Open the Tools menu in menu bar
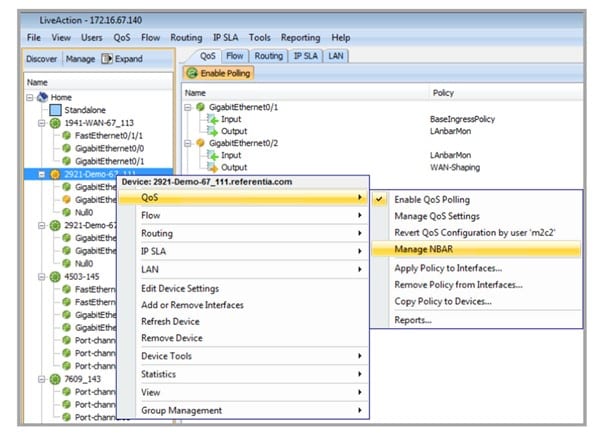This screenshot has width=601, height=442. [259, 38]
